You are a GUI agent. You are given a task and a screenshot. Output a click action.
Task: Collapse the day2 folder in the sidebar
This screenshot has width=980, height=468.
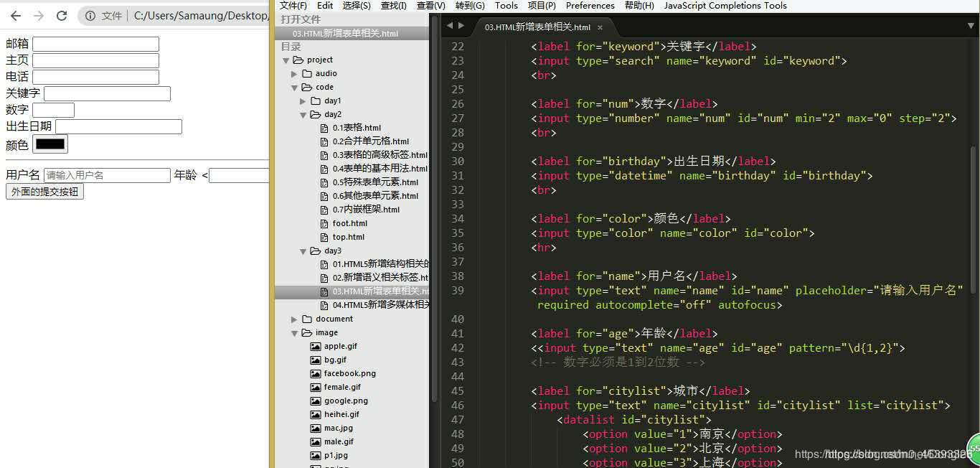point(303,114)
